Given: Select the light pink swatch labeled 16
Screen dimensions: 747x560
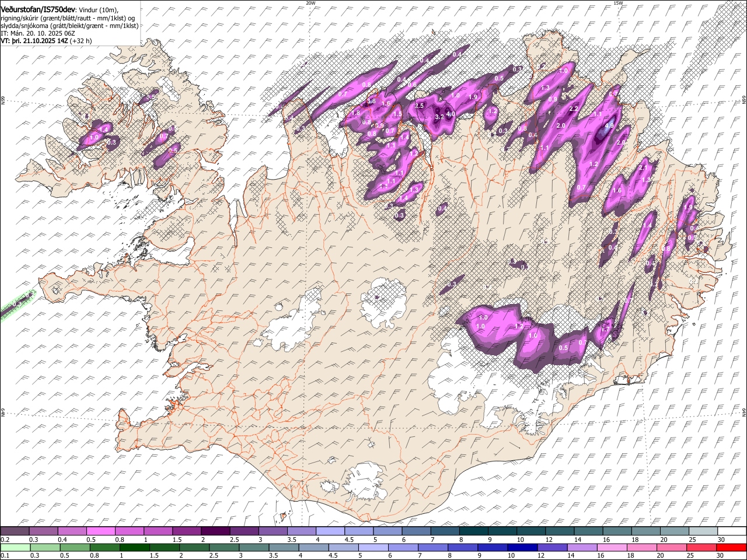Looking at the screenshot, I should [x=612, y=548].
